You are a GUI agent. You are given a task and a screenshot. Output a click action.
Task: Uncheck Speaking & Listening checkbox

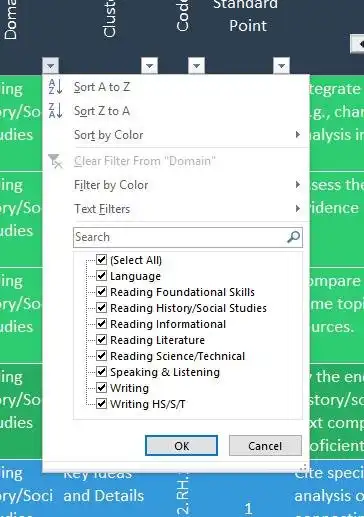[101, 372]
